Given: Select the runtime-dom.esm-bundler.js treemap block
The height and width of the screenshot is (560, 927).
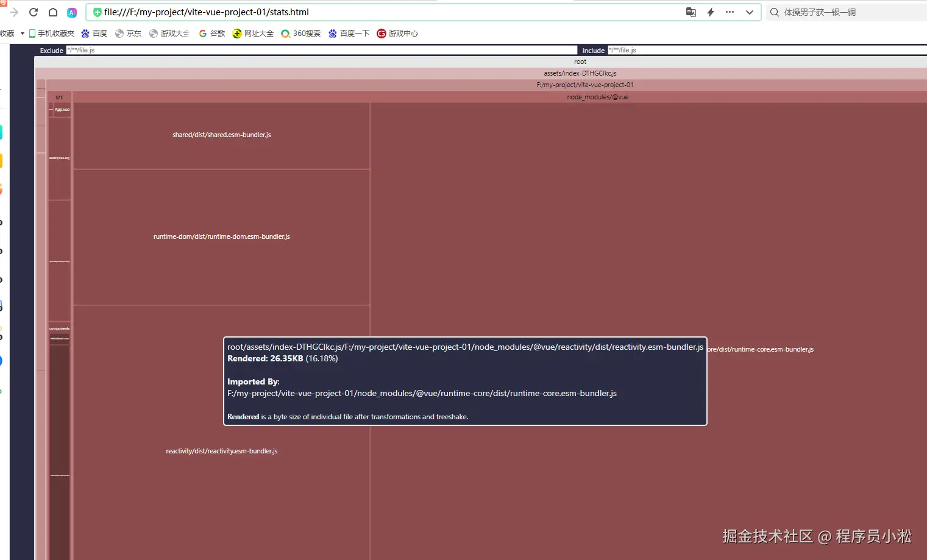Looking at the screenshot, I should point(222,237).
